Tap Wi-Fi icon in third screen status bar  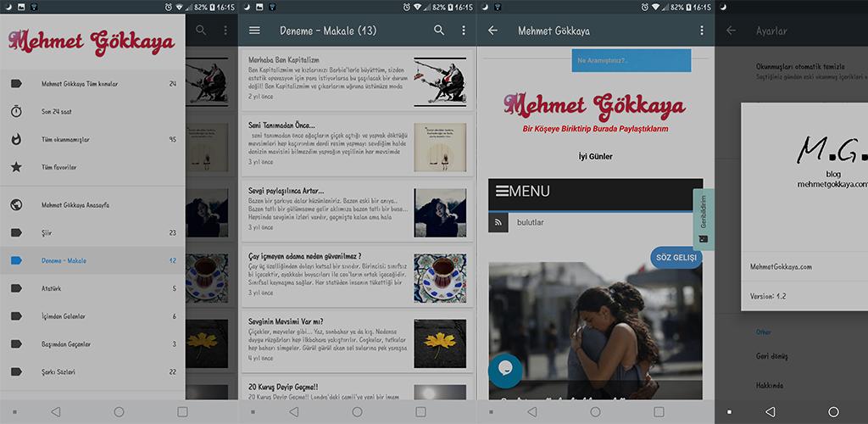pos(655,7)
